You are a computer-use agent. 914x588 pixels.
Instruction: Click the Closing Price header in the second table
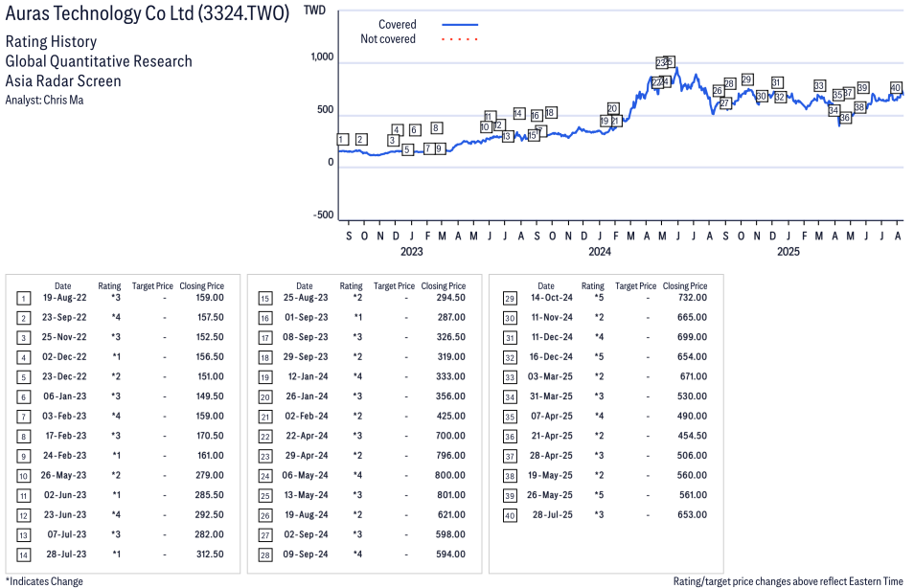click(x=444, y=286)
